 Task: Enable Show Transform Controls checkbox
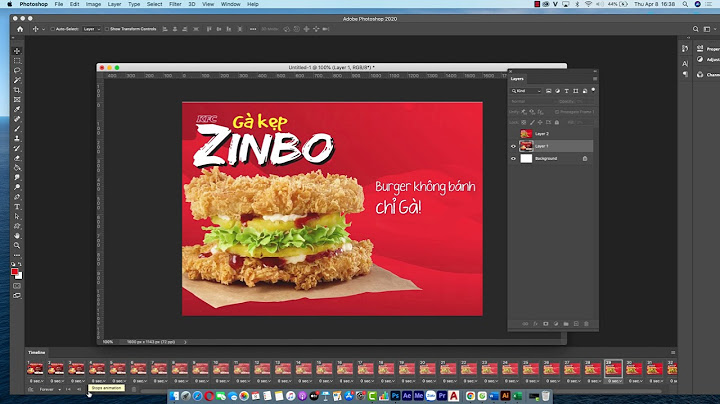coord(107,29)
